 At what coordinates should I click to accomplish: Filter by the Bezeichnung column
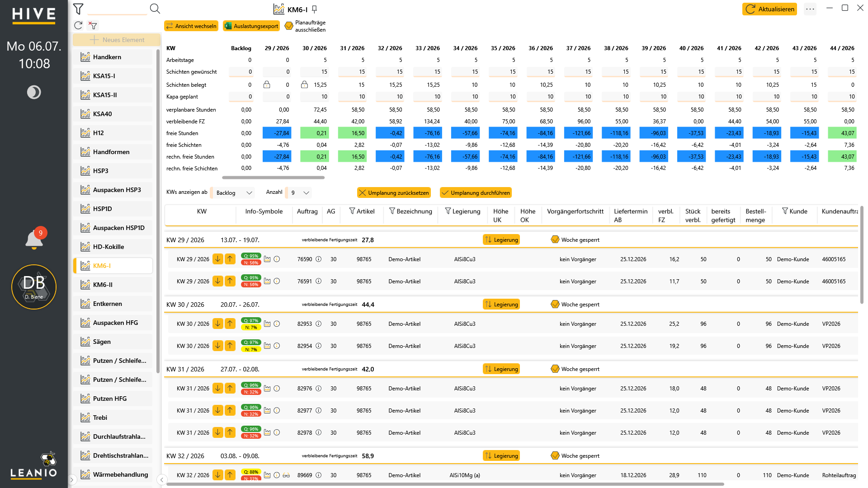[392, 211]
